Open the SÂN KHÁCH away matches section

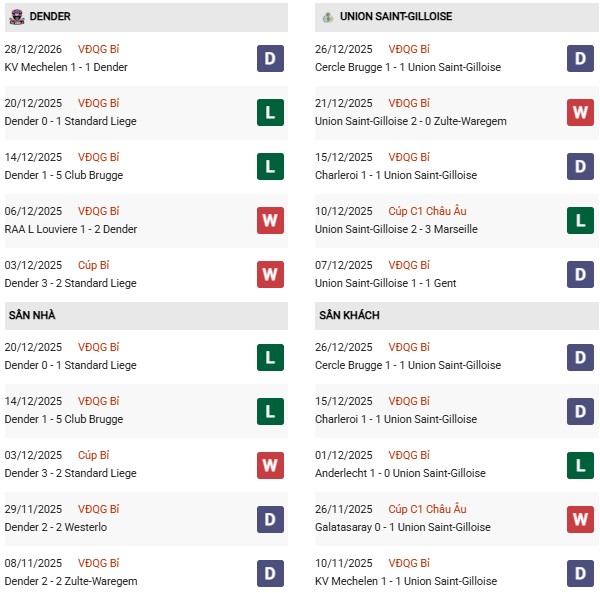[x=349, y=315]
